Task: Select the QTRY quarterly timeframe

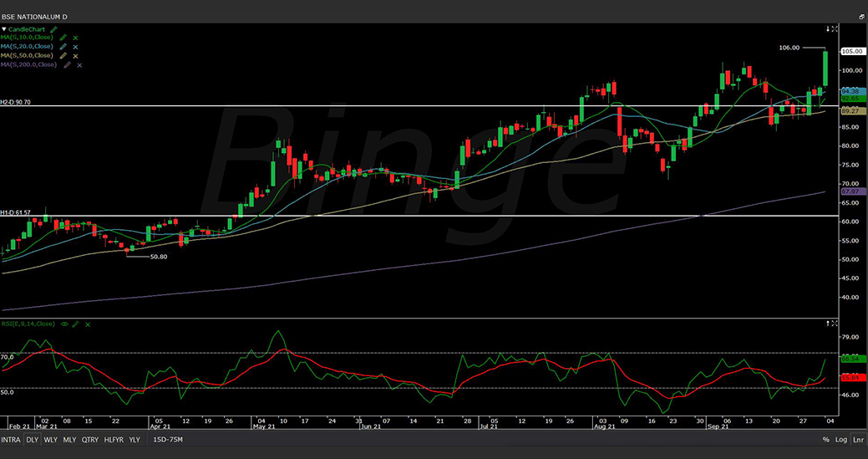Action: (89, 440)
